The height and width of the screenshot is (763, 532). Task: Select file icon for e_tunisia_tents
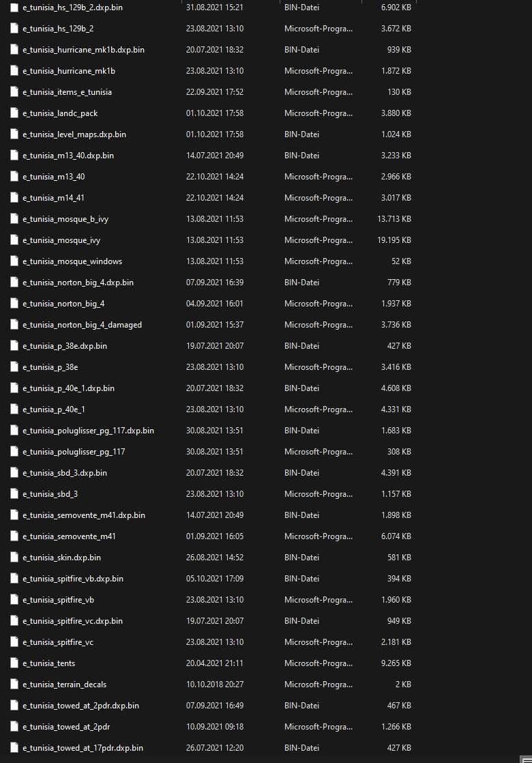(14, 663)
